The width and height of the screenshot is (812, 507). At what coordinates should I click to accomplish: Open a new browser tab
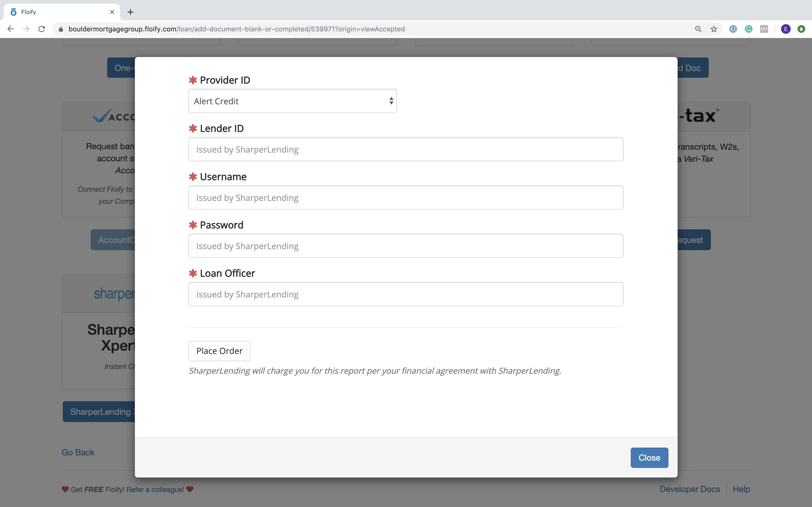tap(130, 12)
